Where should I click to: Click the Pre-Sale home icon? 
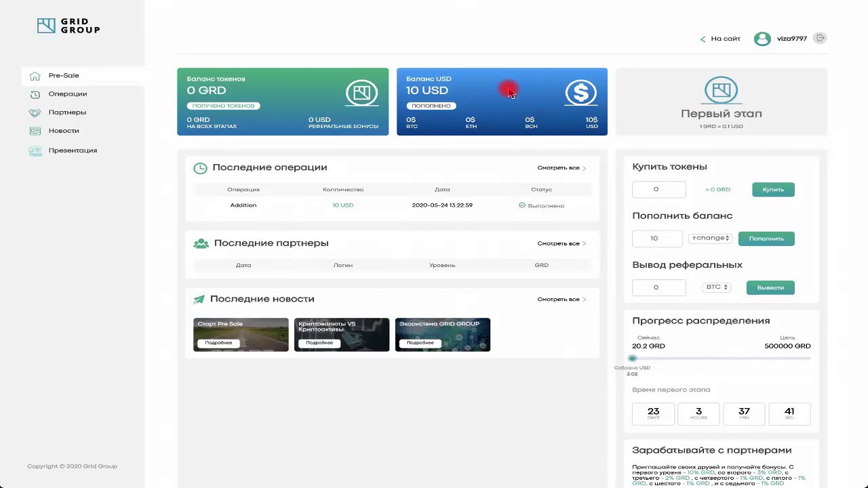pyautogui.click(x=35, y=76)
